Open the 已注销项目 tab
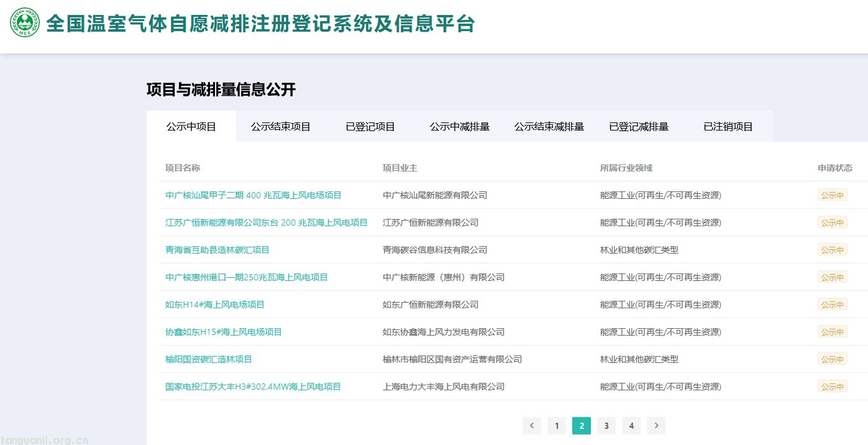868x445 pixels. [x=728, y=126]
